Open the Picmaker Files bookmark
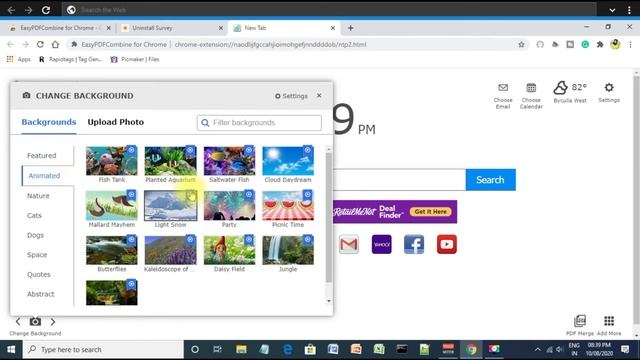 tap(135, 59)
